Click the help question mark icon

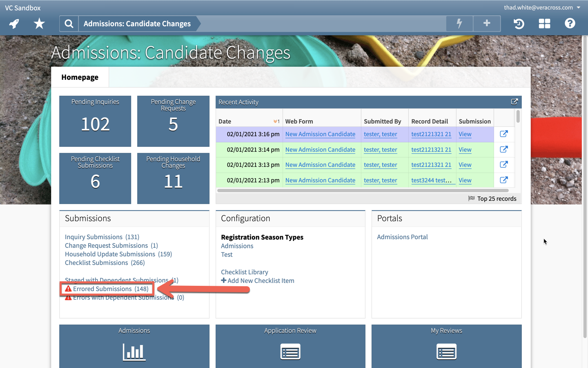pos(570,24)
